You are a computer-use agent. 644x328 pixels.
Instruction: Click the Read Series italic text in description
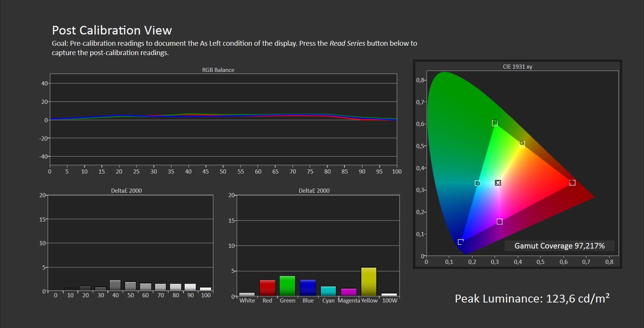(x=347, y=43)
